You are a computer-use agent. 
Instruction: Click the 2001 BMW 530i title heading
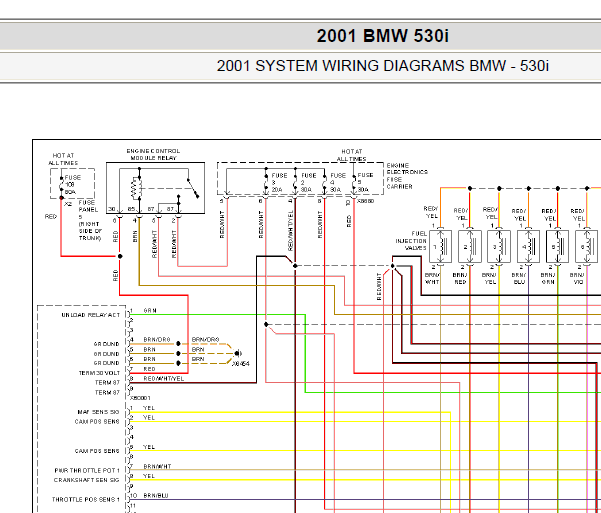[382, 36]
